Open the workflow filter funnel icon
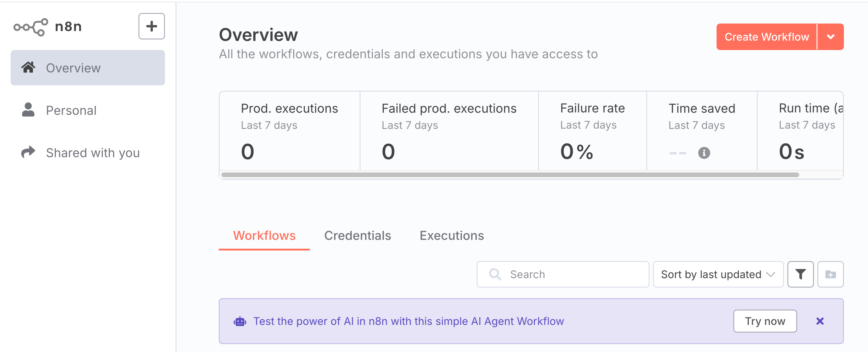 800,274
